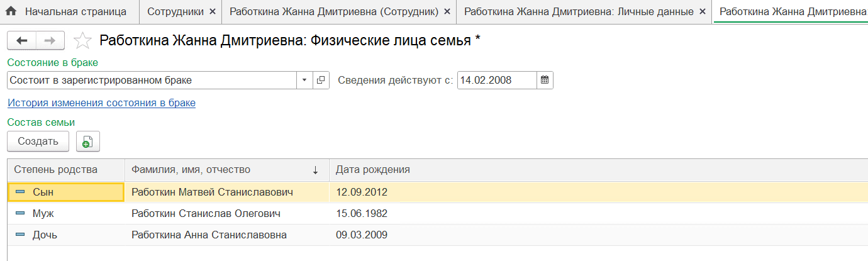868x261 pixels.
Task: Open История изменения состояния в браке link
Action: pos(101,103)
